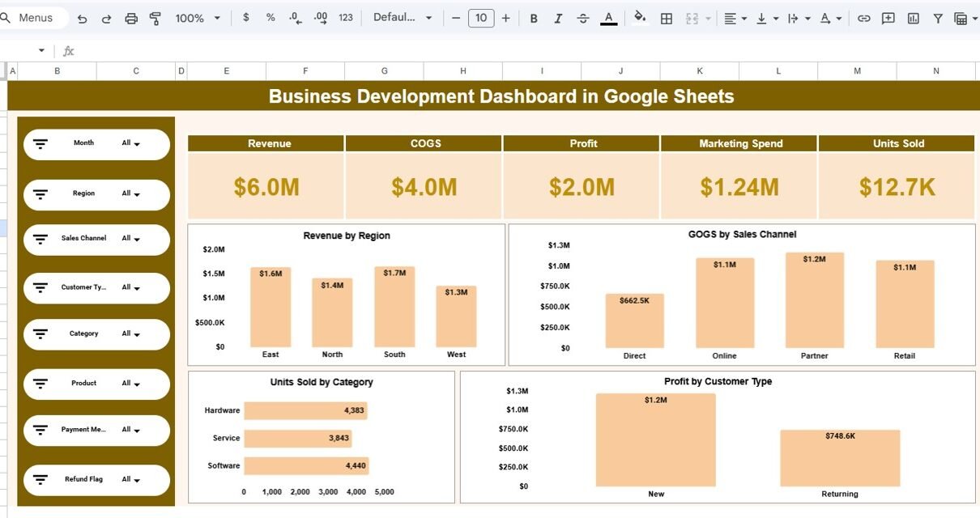Open the zoom 100% dropdown
Screen dimensions: 980x518
[198, 18]
